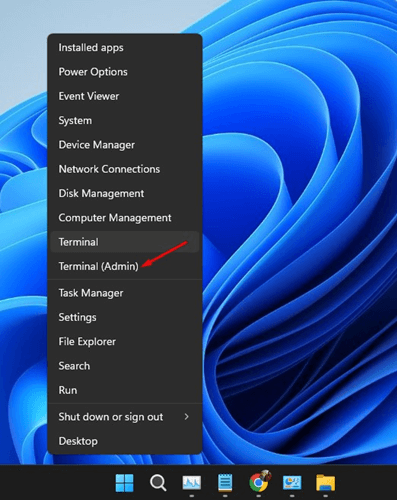This screenshot has height=500, width=397.
Task: Select Network Connections
Action: 125,169
